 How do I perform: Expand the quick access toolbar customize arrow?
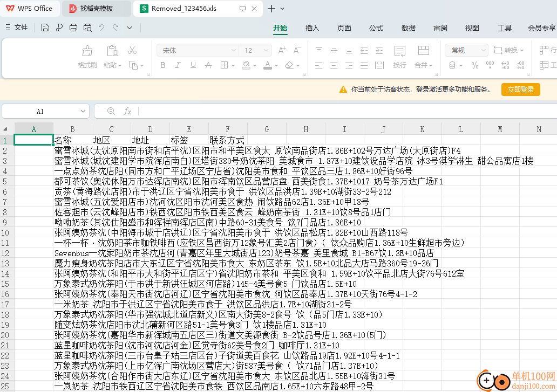click(x=130, y=27)
